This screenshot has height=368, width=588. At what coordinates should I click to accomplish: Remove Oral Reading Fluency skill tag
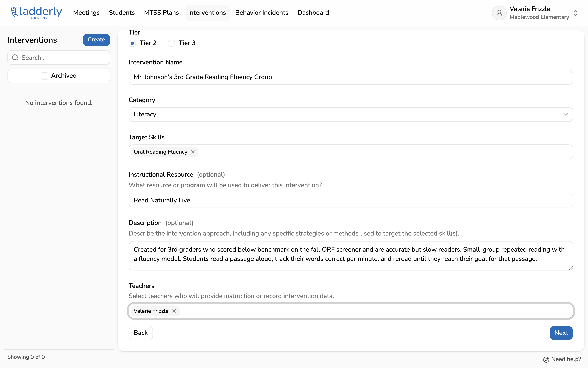click(x=193, y=152)
